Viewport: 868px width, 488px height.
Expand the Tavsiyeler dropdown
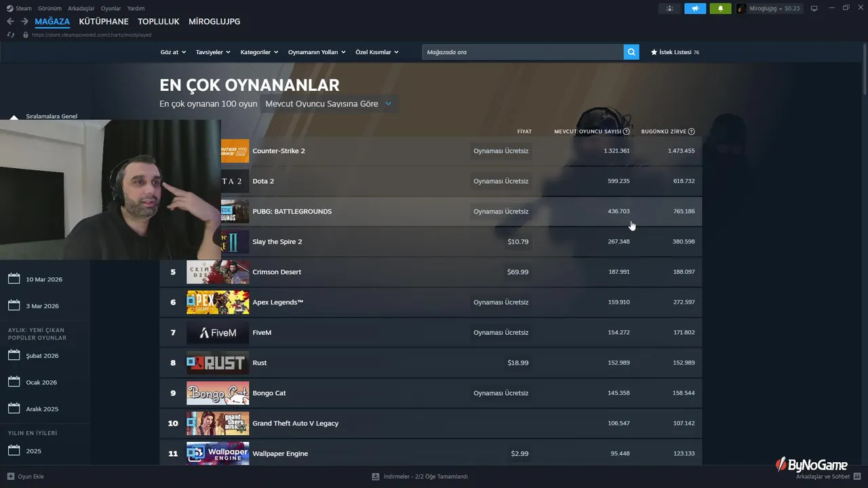point(213,52)
